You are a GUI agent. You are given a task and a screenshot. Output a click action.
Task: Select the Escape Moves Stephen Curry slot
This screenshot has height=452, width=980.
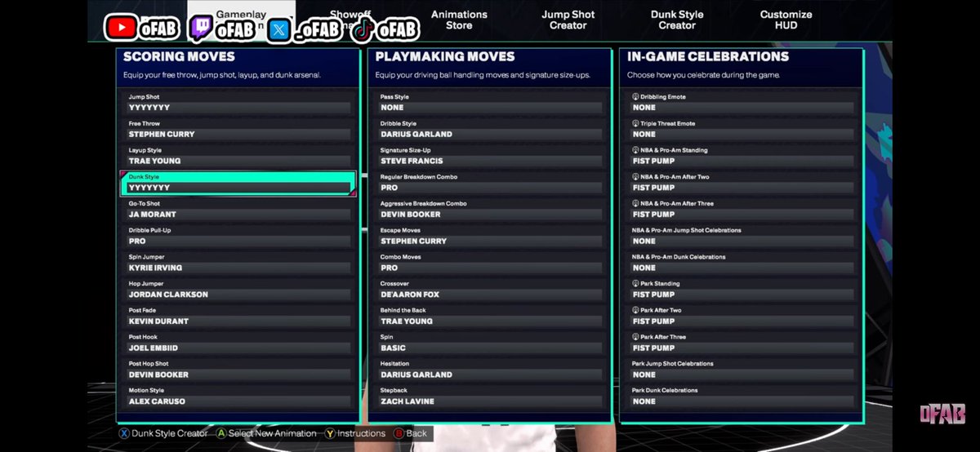click(490, 237)
